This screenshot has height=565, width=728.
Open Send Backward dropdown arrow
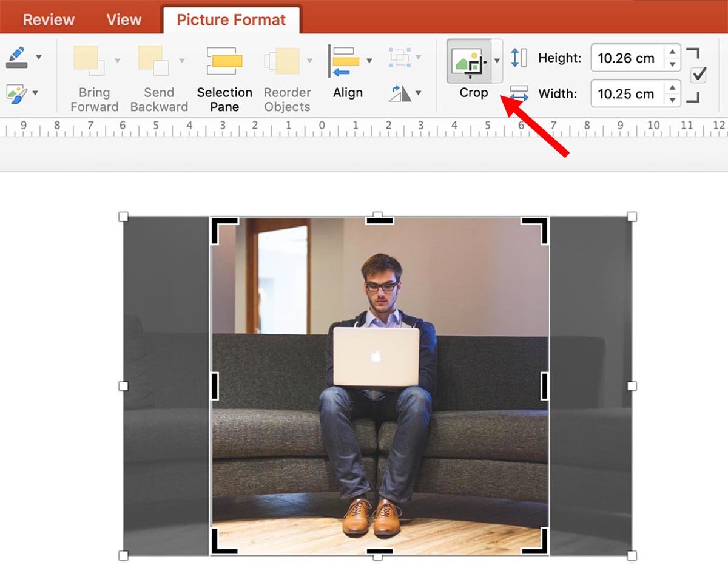182,61
